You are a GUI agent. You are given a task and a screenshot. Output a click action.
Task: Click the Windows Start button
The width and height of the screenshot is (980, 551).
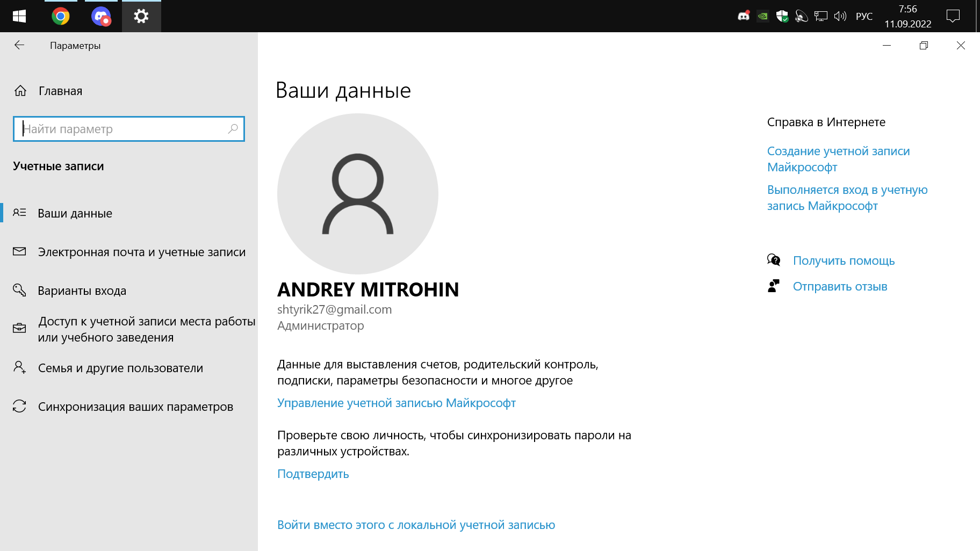pos(19,17)
